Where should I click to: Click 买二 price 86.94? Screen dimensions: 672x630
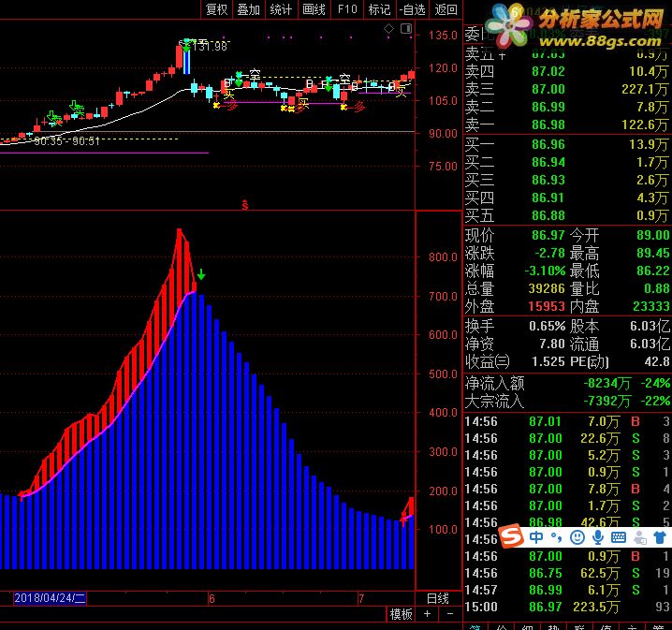click(x=548, y=162)
